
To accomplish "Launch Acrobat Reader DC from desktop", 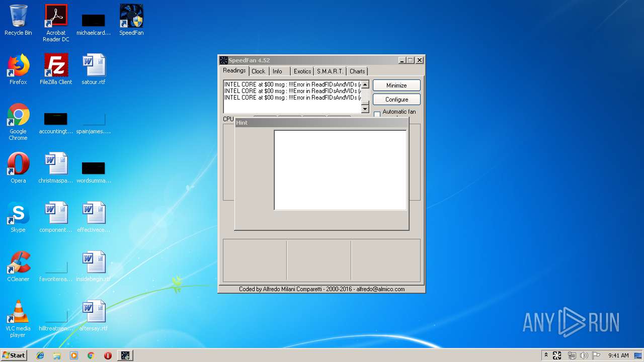I will 56,23.
